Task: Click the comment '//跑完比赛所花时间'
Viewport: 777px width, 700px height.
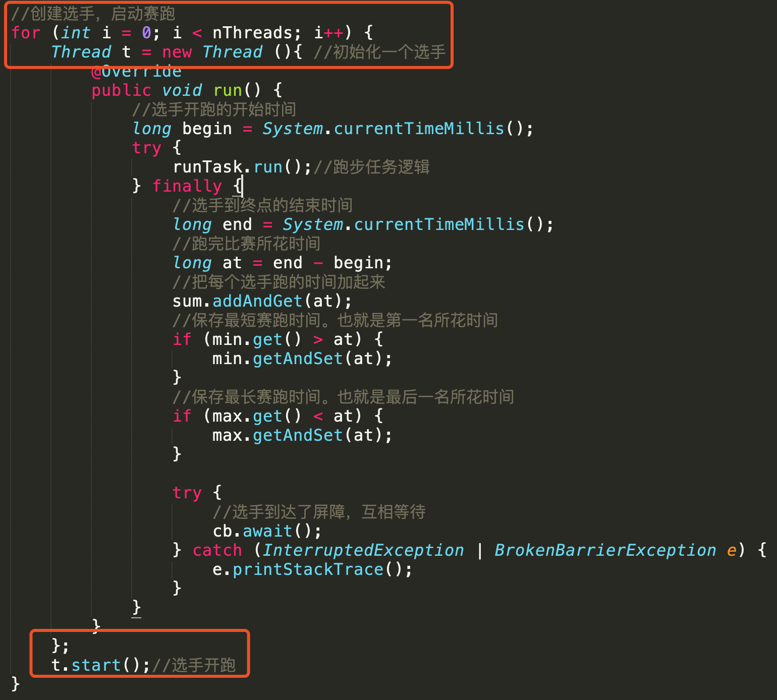Action: [x=246, y=244]
